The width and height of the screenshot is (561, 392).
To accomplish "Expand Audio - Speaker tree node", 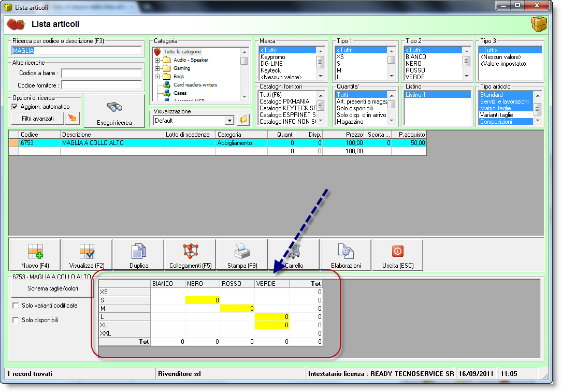I will pos(157,60).
